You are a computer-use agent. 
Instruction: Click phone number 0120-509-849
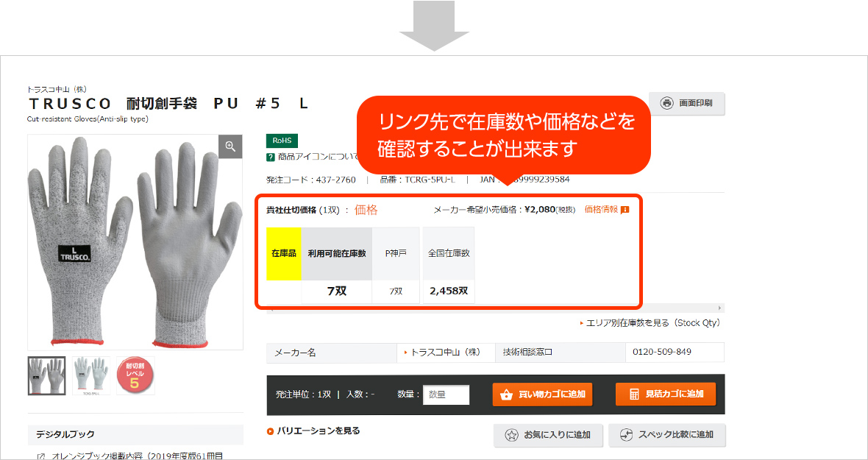(664, 352)
